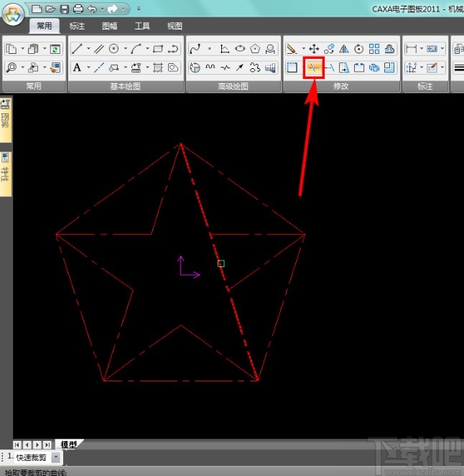Select the highlighted Trim tool in 修改 panel
The width and height of the screenshot is (464, 476).
click(x=314, y=68)
